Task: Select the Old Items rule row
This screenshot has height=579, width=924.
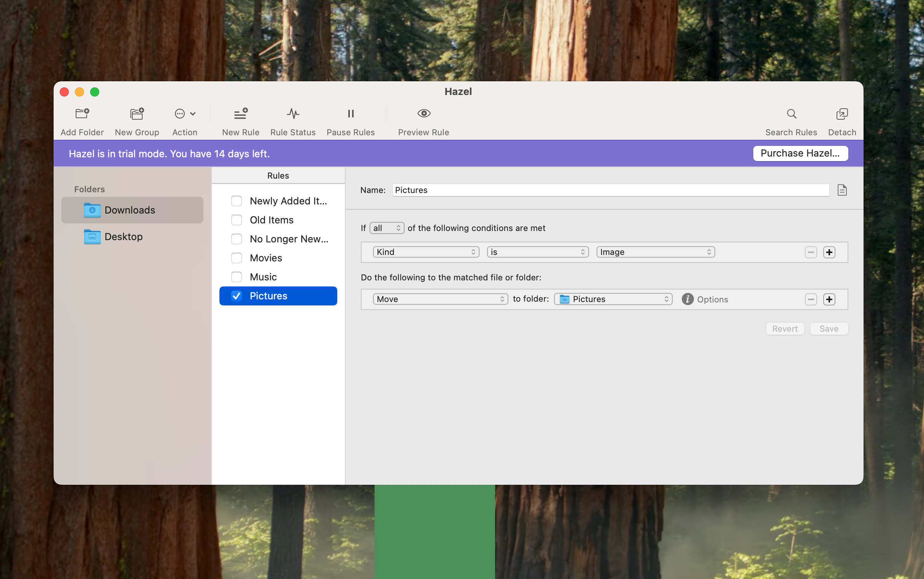Action: coord(278,220)
